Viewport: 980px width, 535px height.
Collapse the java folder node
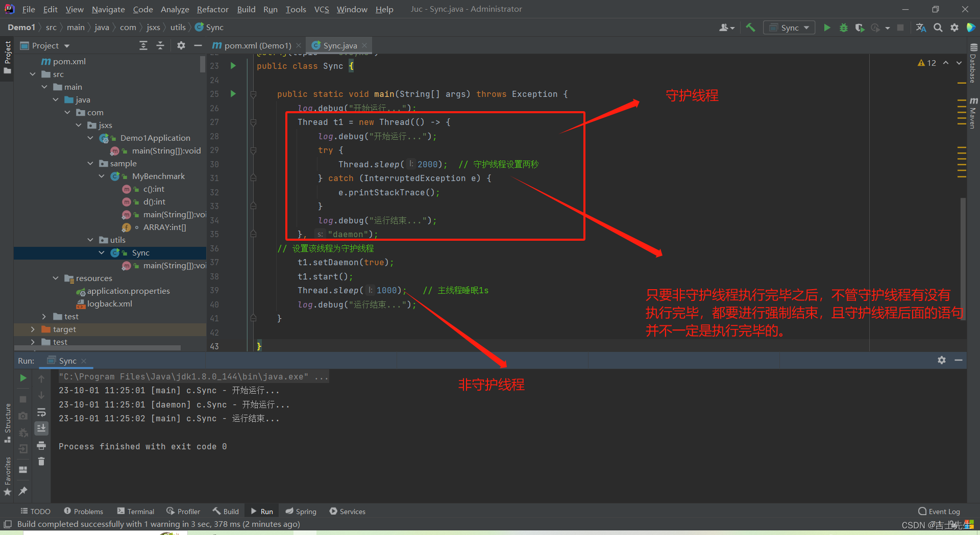(56, 100)
